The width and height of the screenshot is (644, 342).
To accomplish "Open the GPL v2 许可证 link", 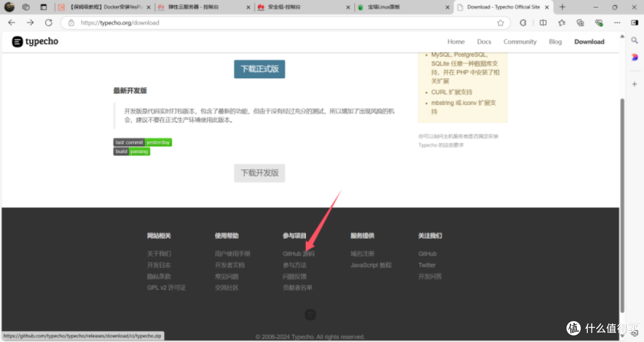I will [166, 288].
